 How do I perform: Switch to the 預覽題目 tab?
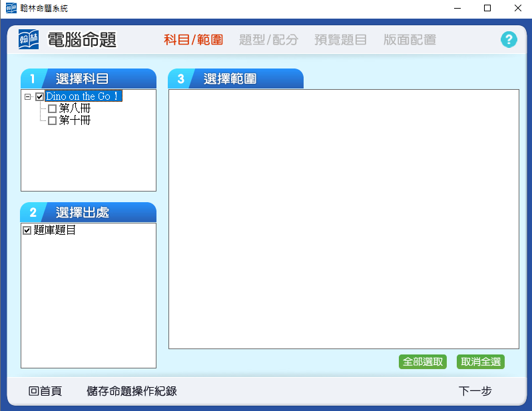tap(340, 40)
